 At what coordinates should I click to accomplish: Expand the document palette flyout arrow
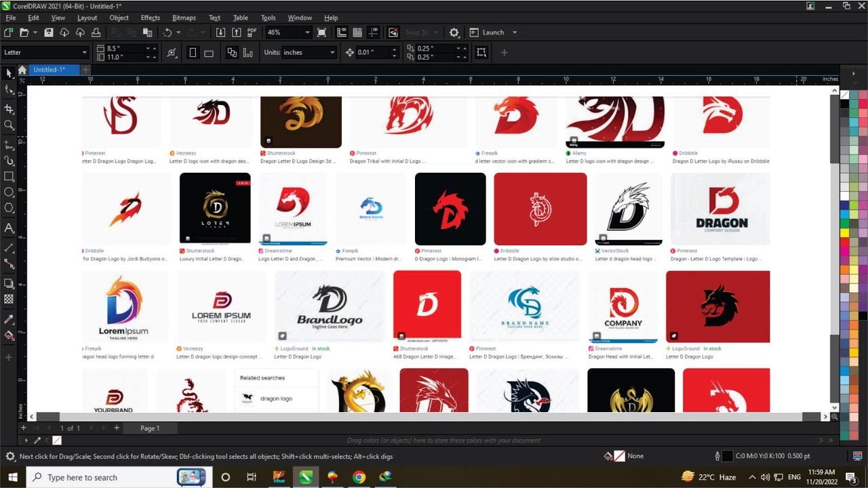[x=26, y=441]
